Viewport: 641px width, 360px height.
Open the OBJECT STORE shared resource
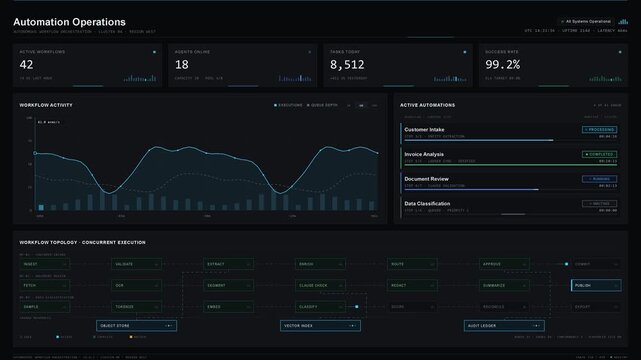coord(137,326)
